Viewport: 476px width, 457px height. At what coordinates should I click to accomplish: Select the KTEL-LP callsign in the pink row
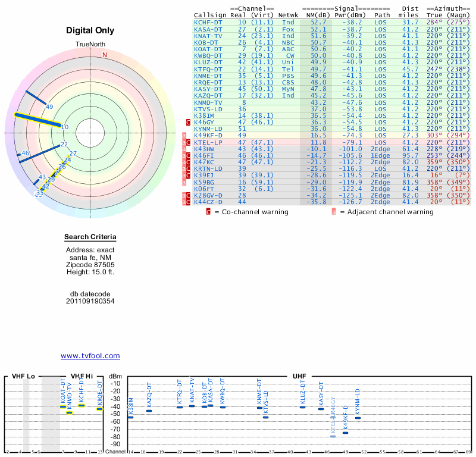click(x=208, y=142)
